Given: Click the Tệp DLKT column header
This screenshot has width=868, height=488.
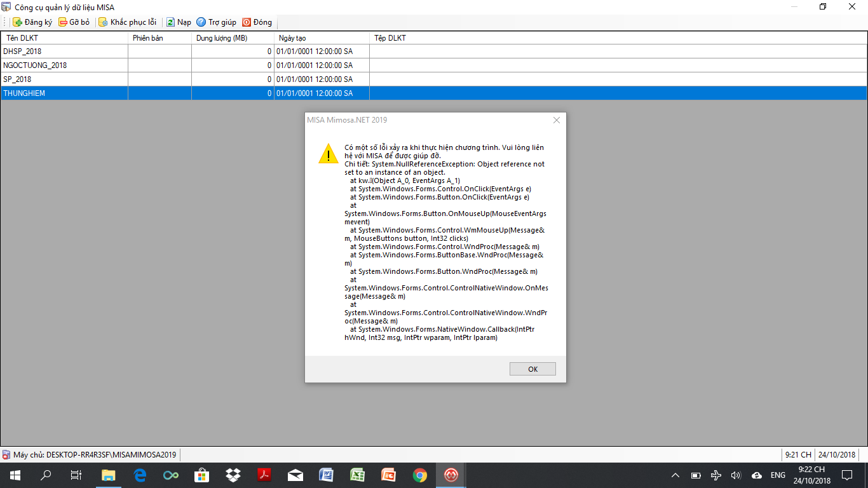Looking at the screenshot, I should pyautogui.click(x=618, y=38).
